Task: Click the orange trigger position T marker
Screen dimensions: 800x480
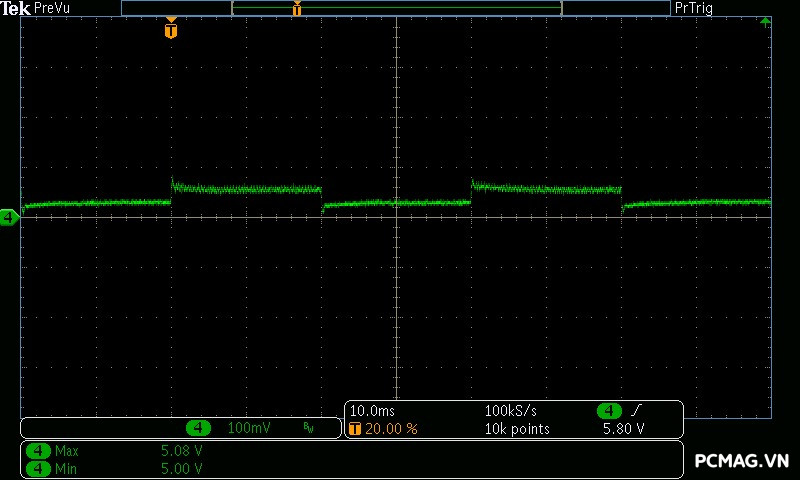Action: click(171, 30)
